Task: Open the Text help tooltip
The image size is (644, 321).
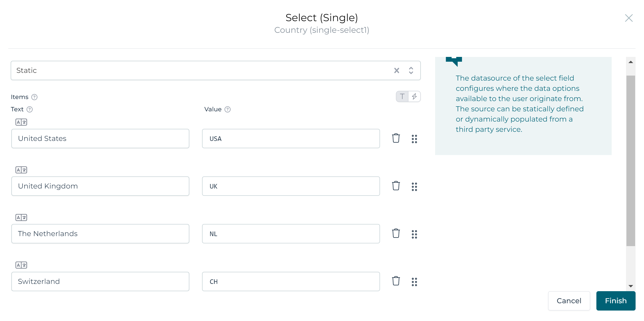Action: (29, 109)
